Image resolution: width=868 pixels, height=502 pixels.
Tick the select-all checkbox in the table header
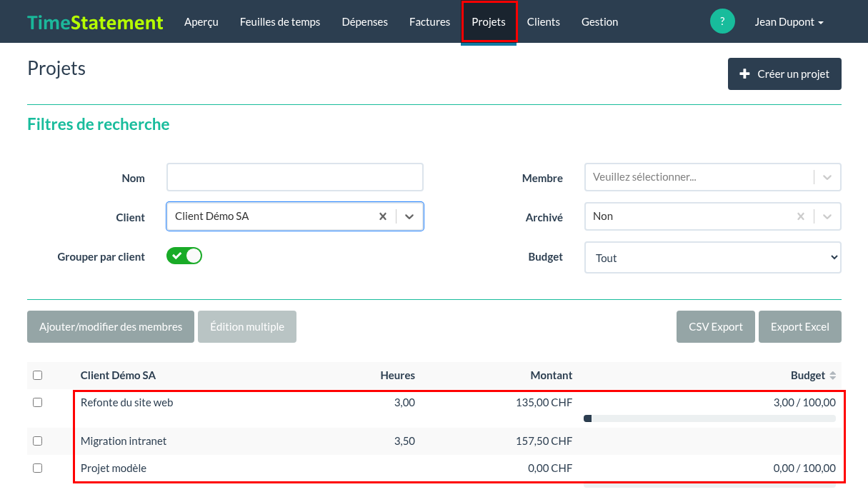[x=38, y=376]
